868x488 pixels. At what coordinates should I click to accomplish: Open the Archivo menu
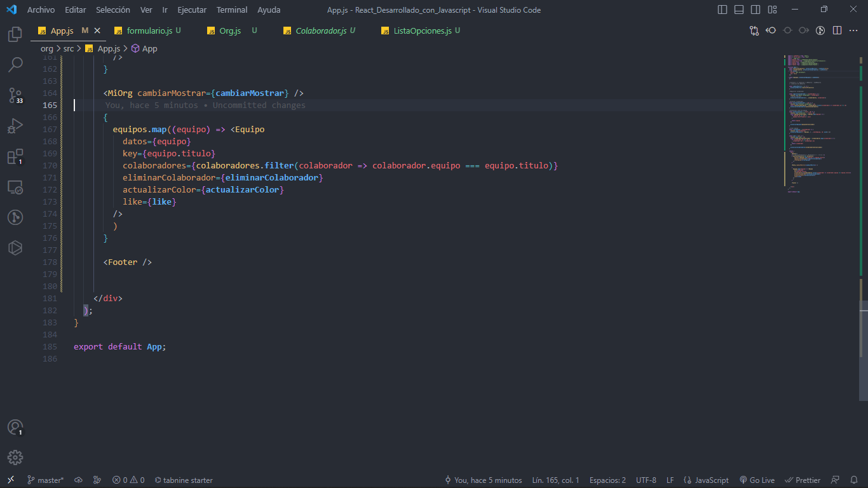click(x=41, y=10)
